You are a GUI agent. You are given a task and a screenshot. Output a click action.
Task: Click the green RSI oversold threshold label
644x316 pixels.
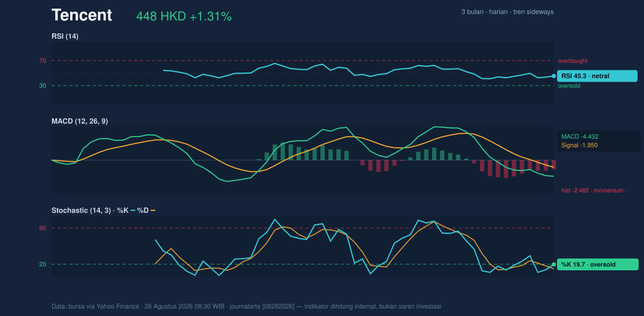(x=569, y=85)
